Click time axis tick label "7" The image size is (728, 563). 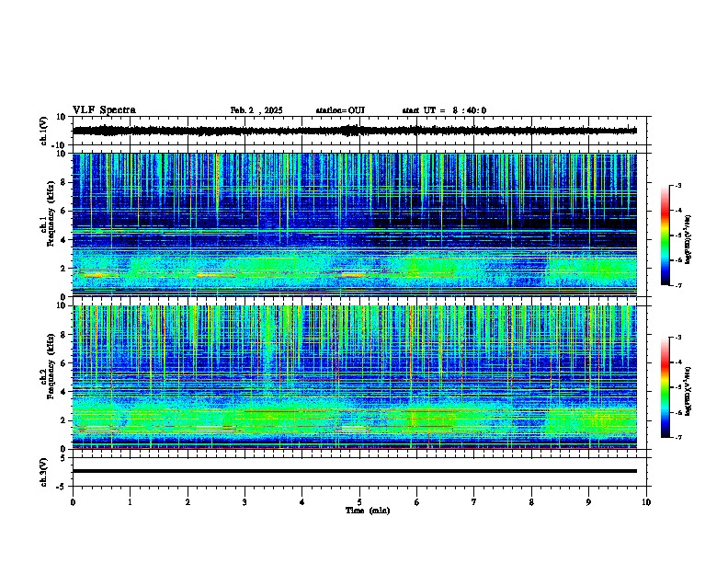coord(474,502)
